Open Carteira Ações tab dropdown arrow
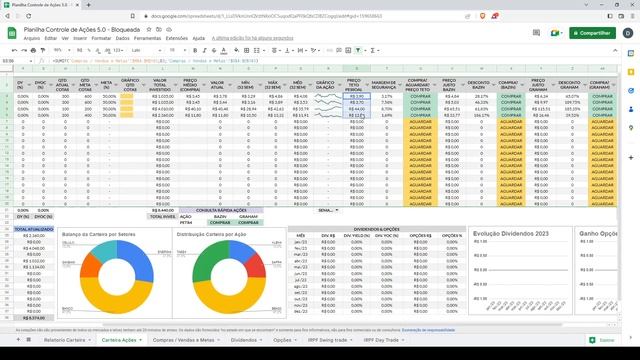This screenshot has width=640, height=360. click(141, 340)
